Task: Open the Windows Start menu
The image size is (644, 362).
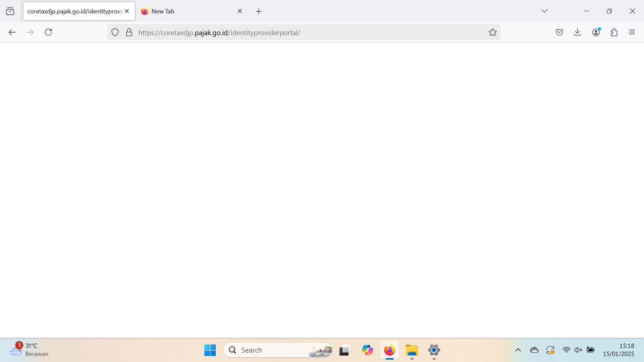Action: coord(210,350)
